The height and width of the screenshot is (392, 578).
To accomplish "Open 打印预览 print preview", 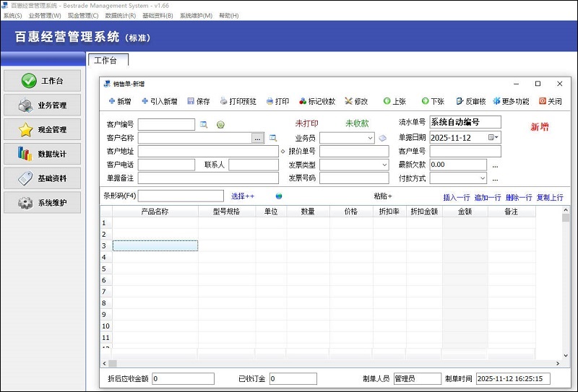I will (x=238, y=101).
